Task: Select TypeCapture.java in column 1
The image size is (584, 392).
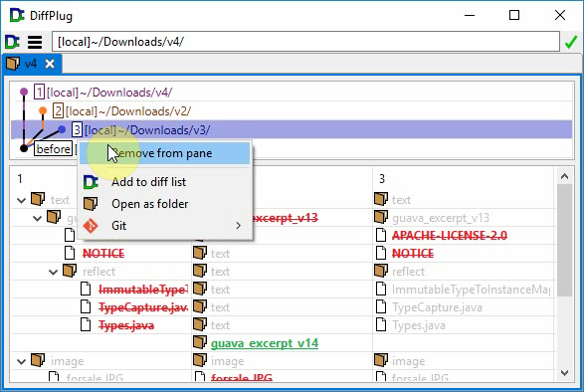Action: (x=143, y=307)
